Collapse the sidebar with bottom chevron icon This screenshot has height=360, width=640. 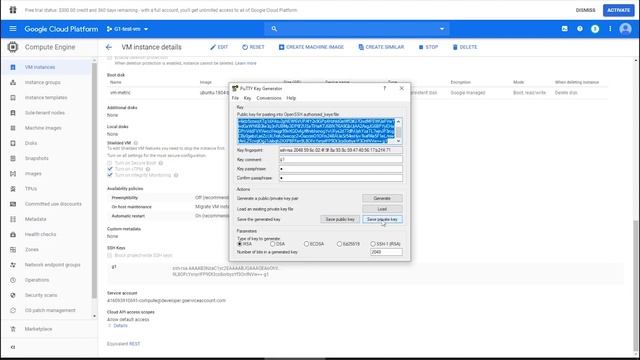pos(13,347)
